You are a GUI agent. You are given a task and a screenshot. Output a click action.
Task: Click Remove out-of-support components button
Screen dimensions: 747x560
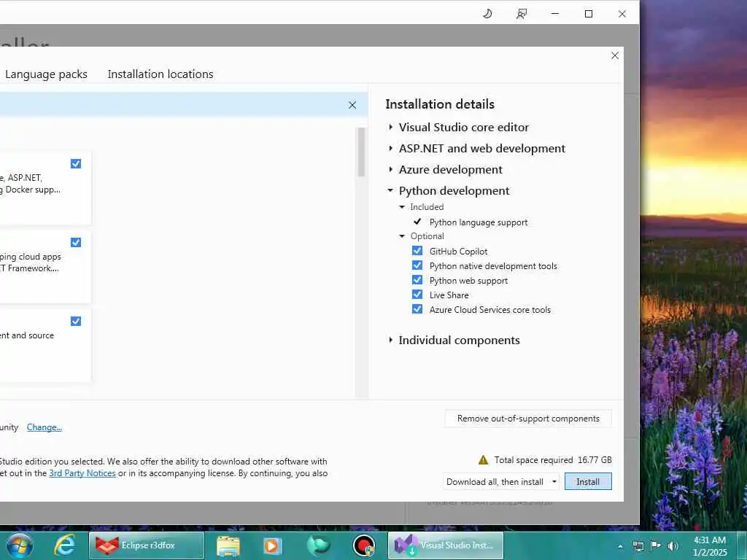(528, 419)
